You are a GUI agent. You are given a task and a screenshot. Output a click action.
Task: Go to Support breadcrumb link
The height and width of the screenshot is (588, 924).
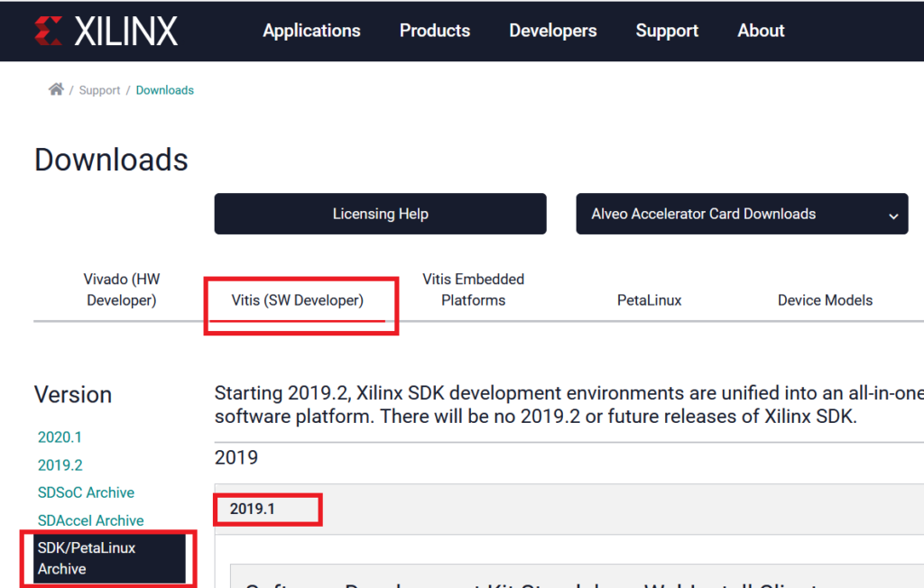99,90
